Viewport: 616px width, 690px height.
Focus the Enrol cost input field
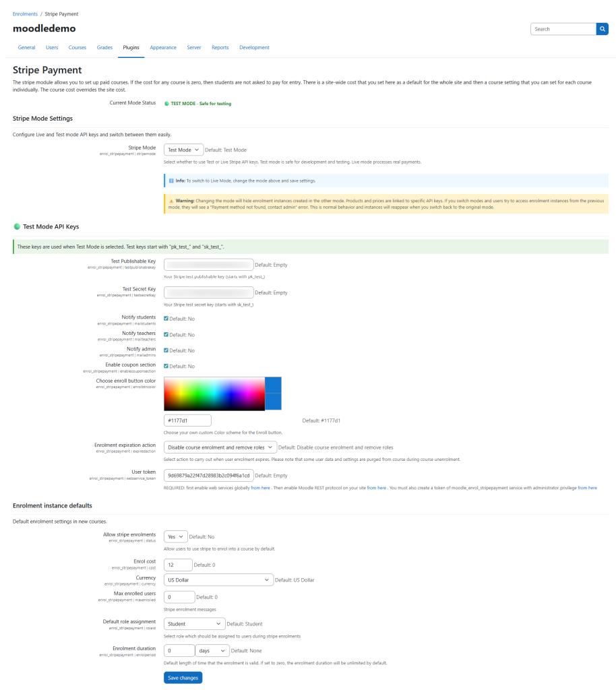point(178,565)
